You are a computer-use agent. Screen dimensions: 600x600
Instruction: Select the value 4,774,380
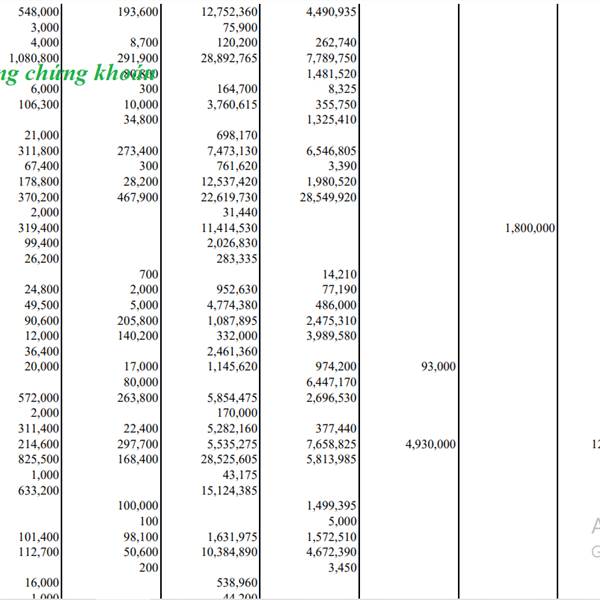point(232,305)
